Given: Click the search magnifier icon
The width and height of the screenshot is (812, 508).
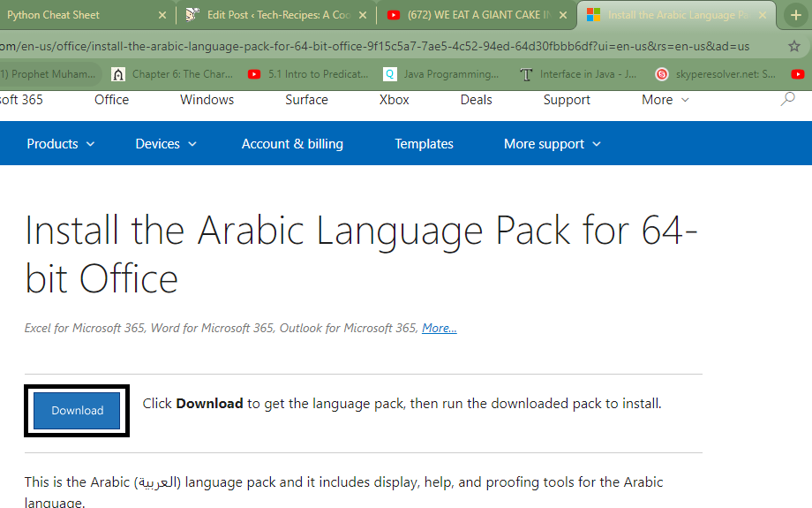Looking at the screenshot, I should click(787, 98).
